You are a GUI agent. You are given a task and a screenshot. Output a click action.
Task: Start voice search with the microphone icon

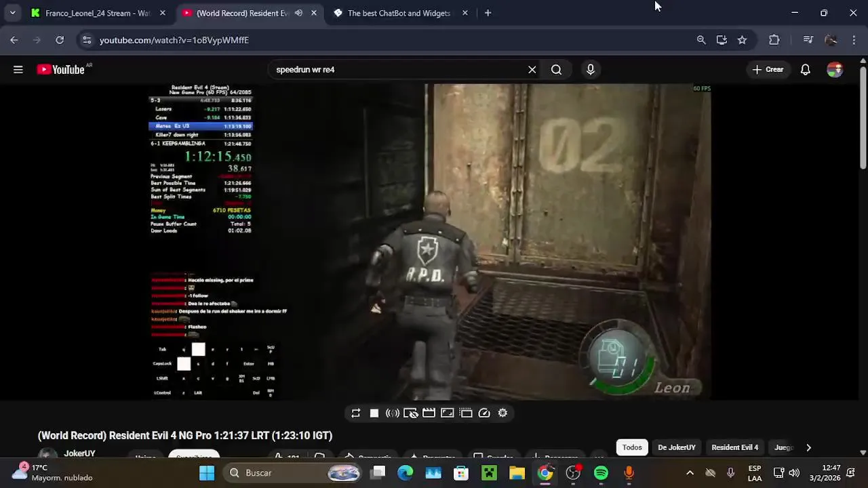[591, 69]
